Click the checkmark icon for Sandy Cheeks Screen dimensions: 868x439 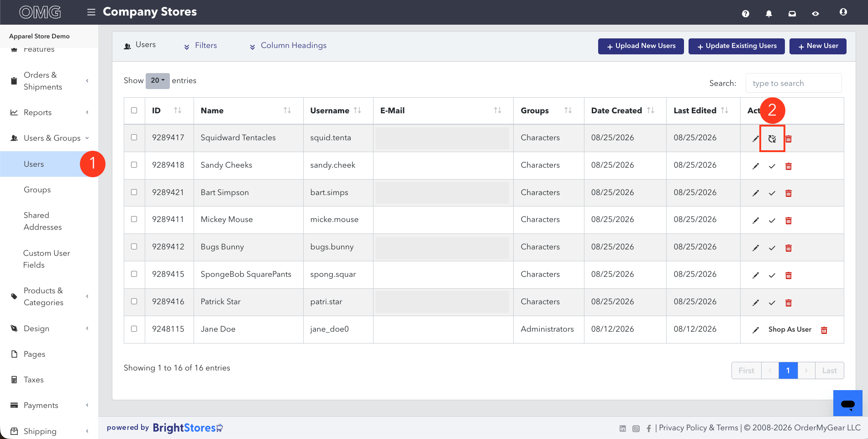click(772, 166)
